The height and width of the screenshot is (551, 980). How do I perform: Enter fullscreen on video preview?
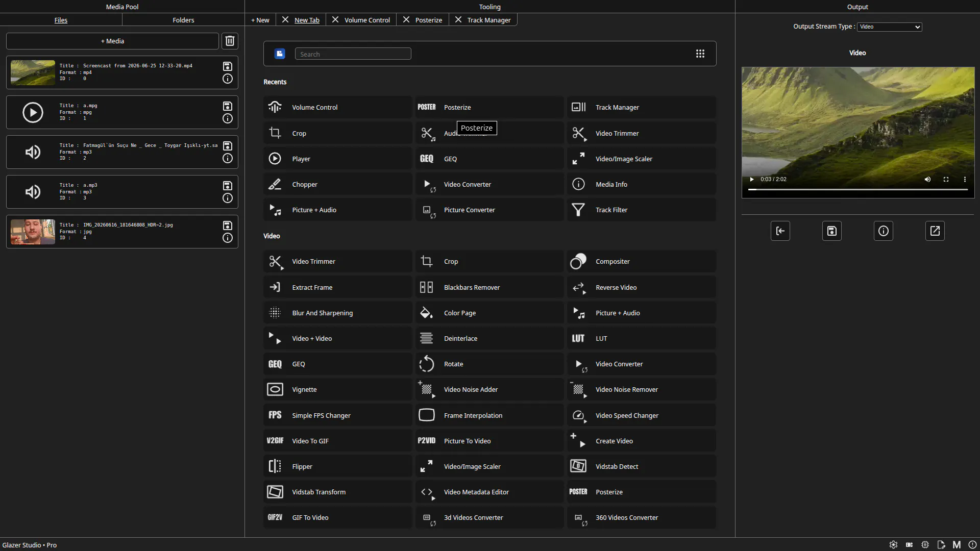point(946,179)
